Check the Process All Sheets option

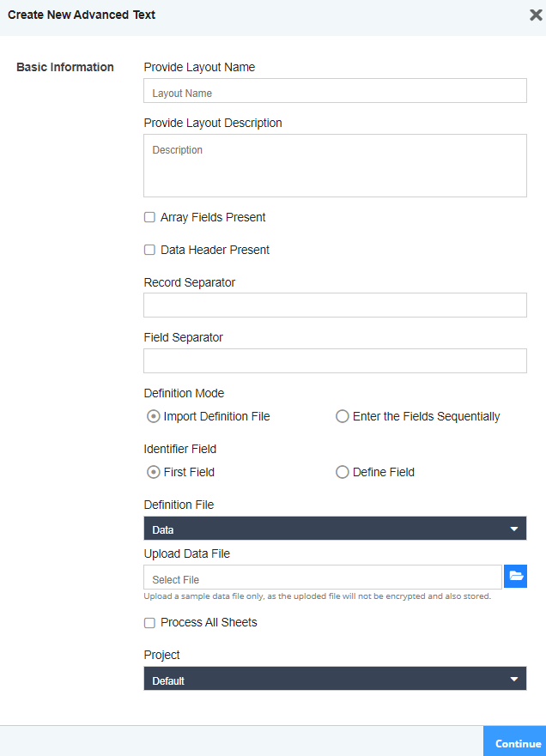pyautogui.click(x=149, y=623)
